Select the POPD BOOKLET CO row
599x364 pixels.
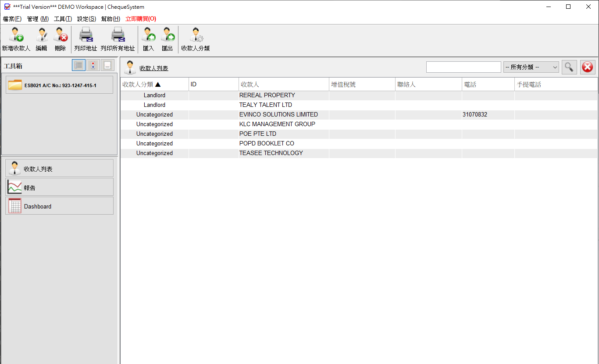tap(359, 144)
